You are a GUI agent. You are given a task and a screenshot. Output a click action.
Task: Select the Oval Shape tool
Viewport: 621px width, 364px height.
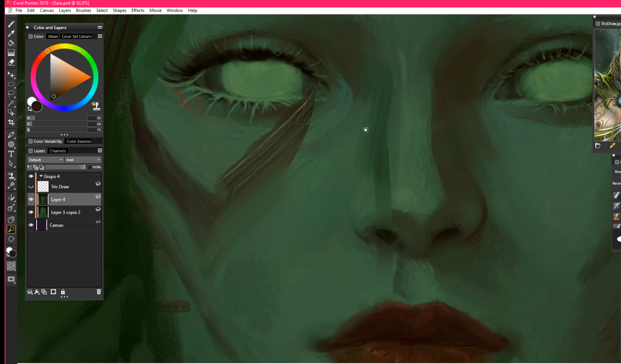coord(11,144)
